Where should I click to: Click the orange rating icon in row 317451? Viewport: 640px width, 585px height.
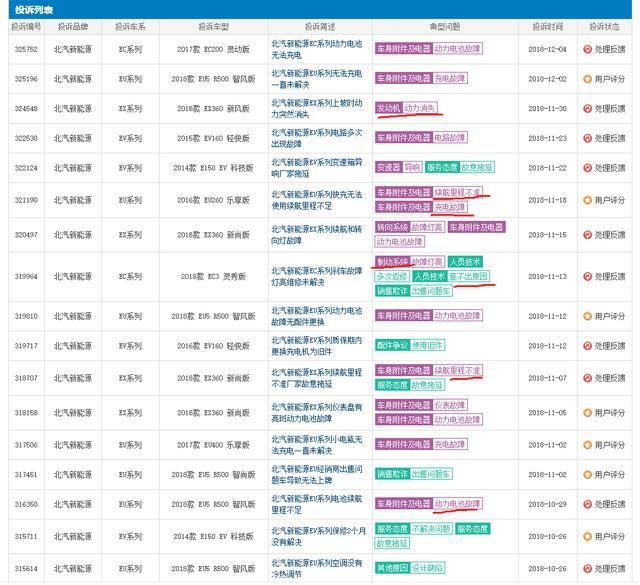click(x=587, y=474)
